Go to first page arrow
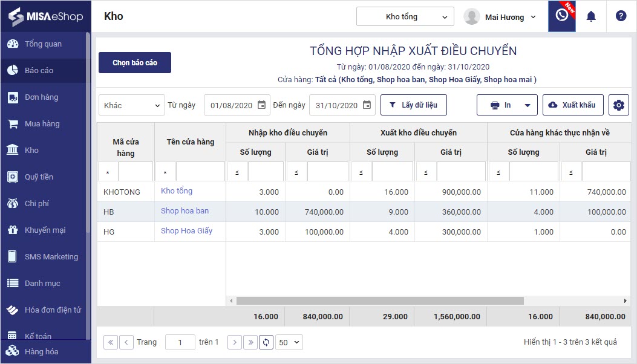This screenshot has height=364, width=637. point(111,342)
